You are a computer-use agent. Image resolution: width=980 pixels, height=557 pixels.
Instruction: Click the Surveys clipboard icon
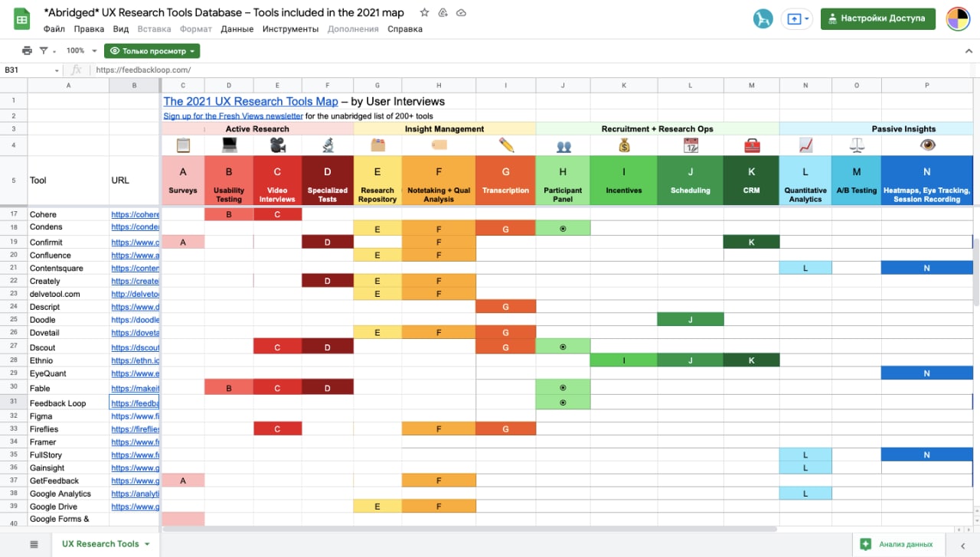183,145
